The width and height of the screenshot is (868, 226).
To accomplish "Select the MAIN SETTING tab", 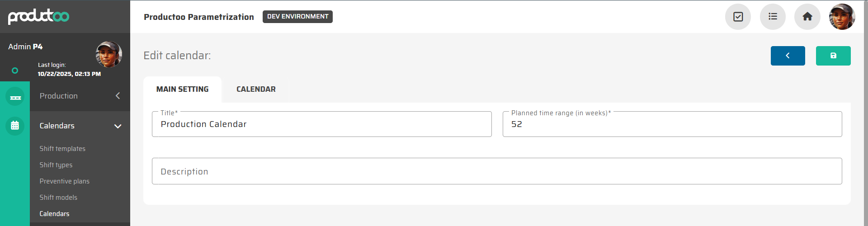I will 182,89.
